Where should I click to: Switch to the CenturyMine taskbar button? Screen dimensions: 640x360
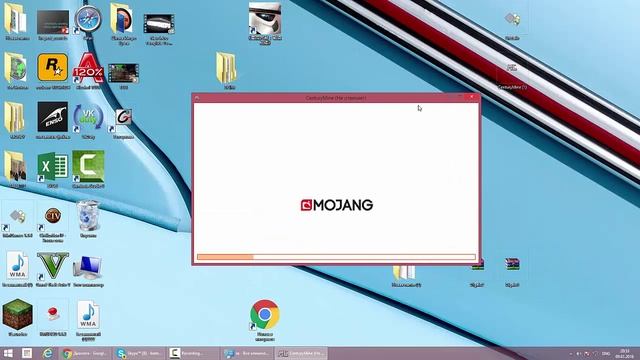tap(301, 353)
